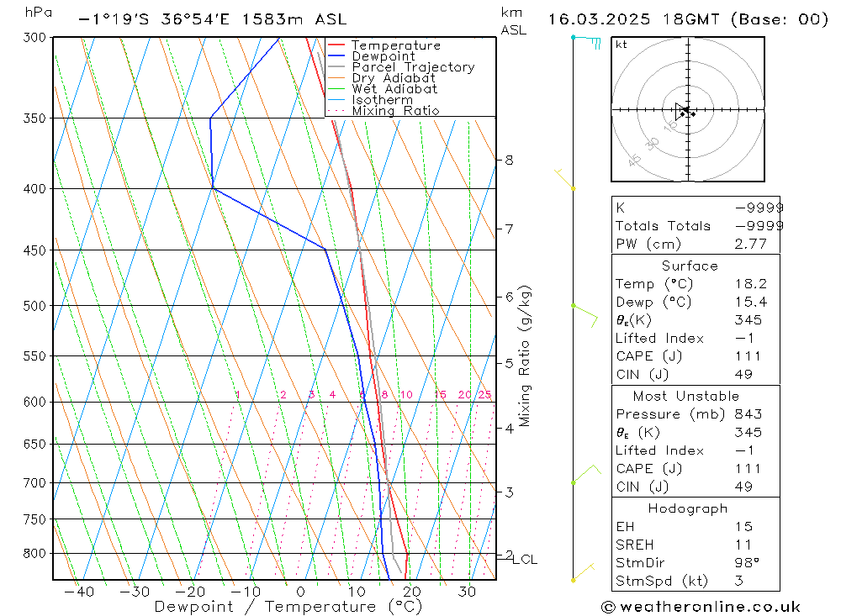
Task: Click the gray Parcel Trajectory line sample
Action: [336, 67]
